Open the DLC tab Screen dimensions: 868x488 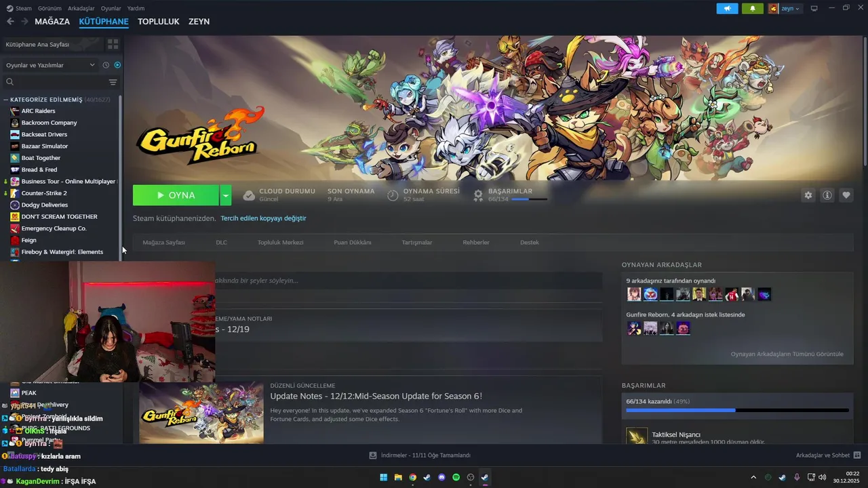(x=221, y=242)
